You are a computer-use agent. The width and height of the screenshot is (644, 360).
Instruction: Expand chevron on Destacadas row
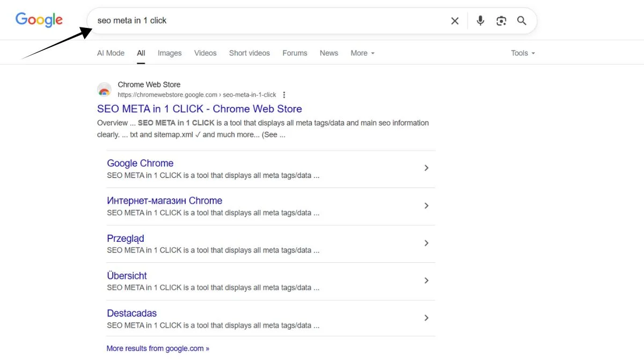click(x=427, y=318)
